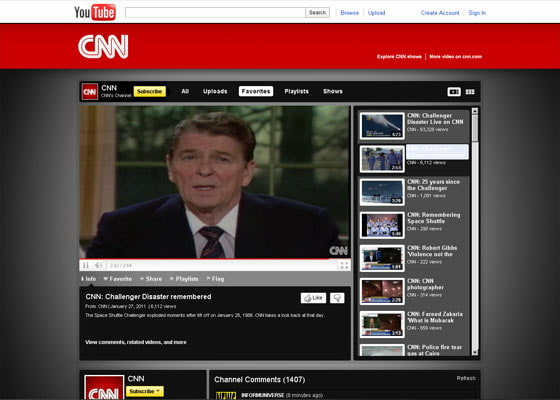Click the video title 'CNN: Challenger Disaster remembered'
560x400 pixels.
coord(148,297)
